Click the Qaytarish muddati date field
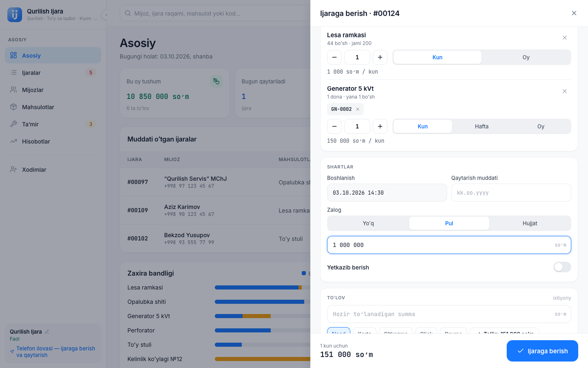588x368 pixels. (x=511, y=193)
